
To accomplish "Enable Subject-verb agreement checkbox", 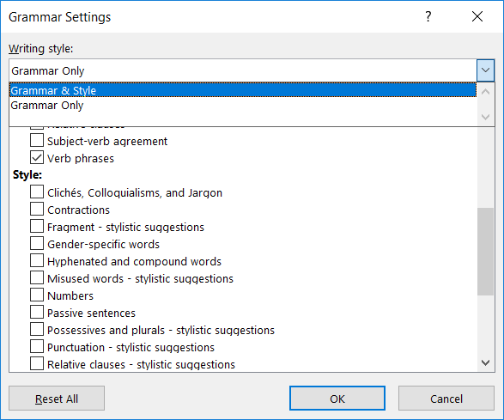I will coord(37,141).
